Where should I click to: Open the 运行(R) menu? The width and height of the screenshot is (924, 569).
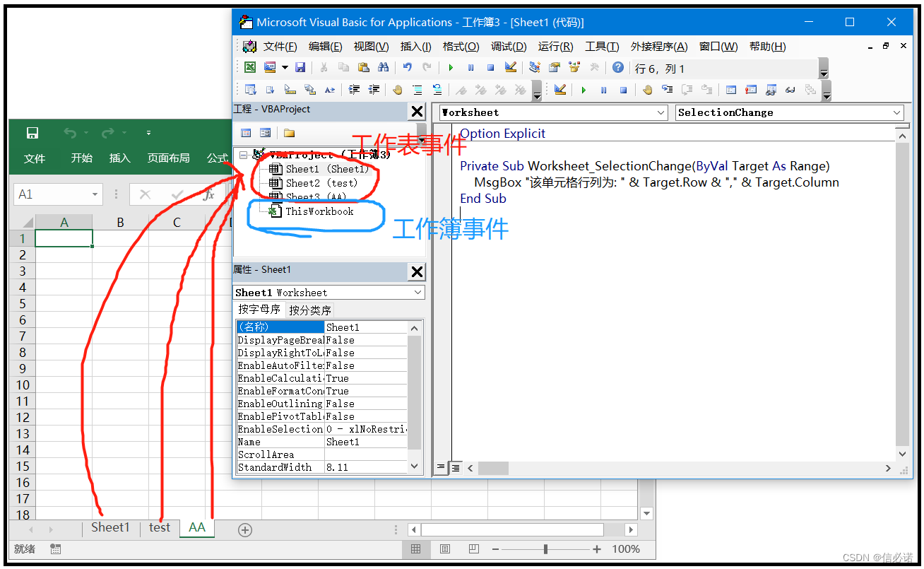coord(555,47)
